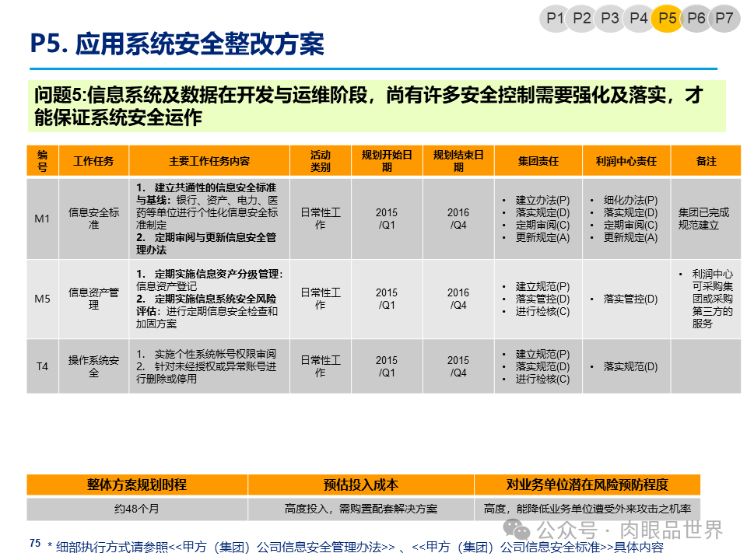Click the '对业务单位潜在风险预防程度' summary header
747x560 pixels.
(x=587, y=485)
